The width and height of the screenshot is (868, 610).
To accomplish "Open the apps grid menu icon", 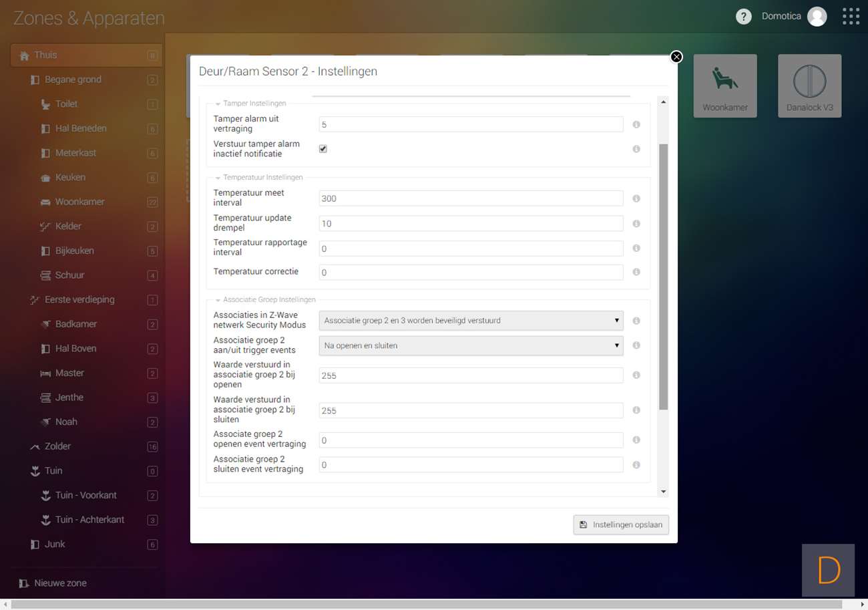I will (x=851, y=17).
